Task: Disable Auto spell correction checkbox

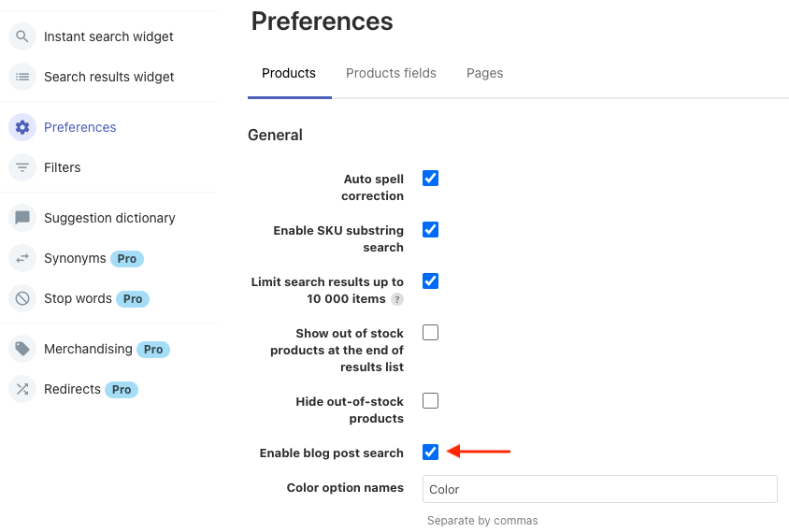Action: point(430,179)
